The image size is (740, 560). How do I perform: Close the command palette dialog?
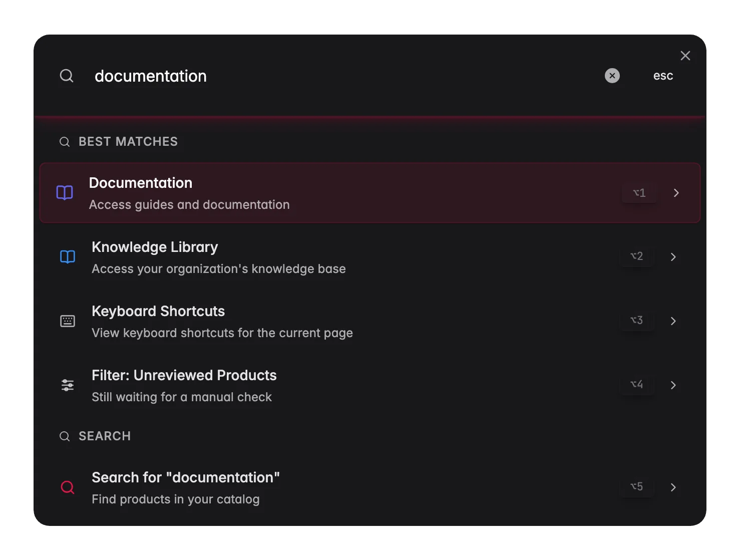point(685,56)
